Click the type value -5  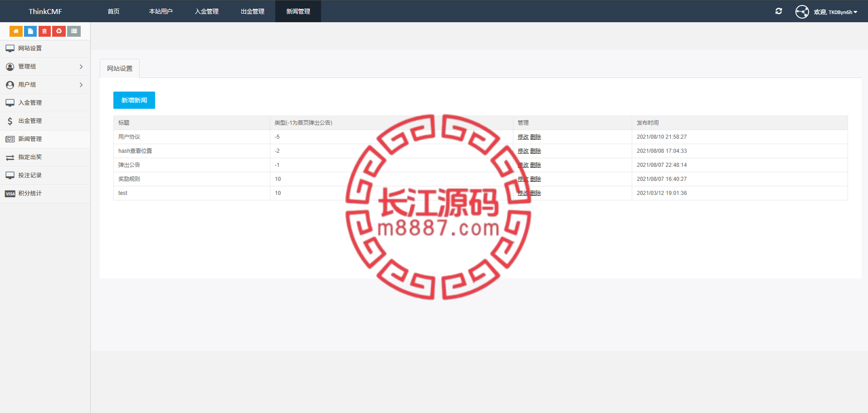[x=277, y=137]
